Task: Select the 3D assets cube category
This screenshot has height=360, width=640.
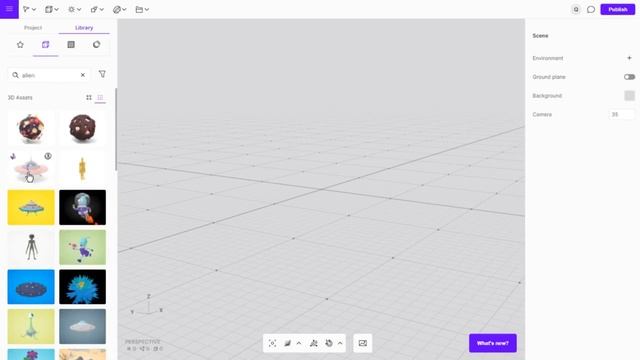Action: tap(45, 45)
